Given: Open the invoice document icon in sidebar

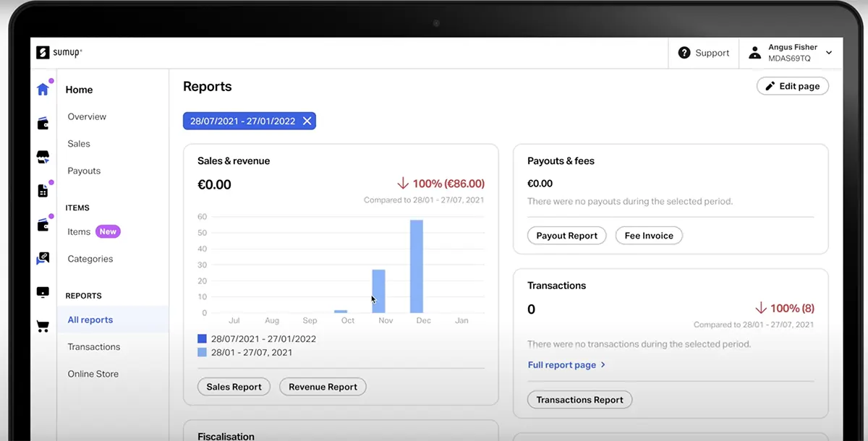Looking at the screenshot, I should pyautogui.click(x=43, y=191).
